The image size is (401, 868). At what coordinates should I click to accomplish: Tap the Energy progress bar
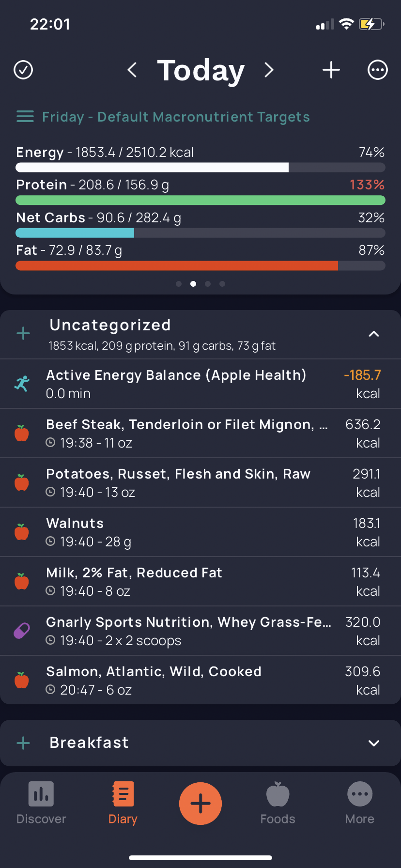point(200,168)
